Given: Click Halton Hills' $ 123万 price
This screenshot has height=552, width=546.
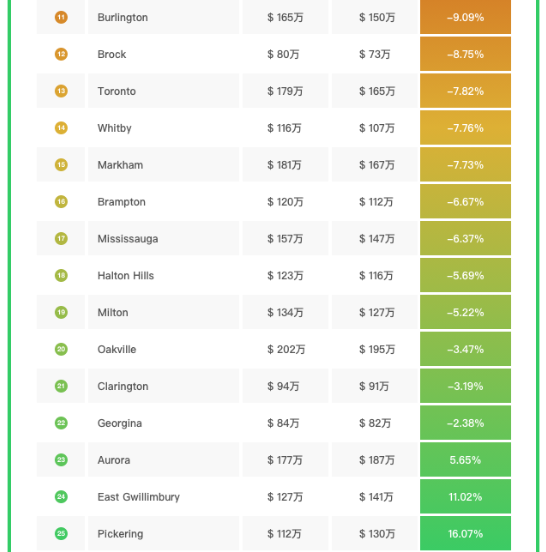Looking at the screenshot, I should point(285,275).
